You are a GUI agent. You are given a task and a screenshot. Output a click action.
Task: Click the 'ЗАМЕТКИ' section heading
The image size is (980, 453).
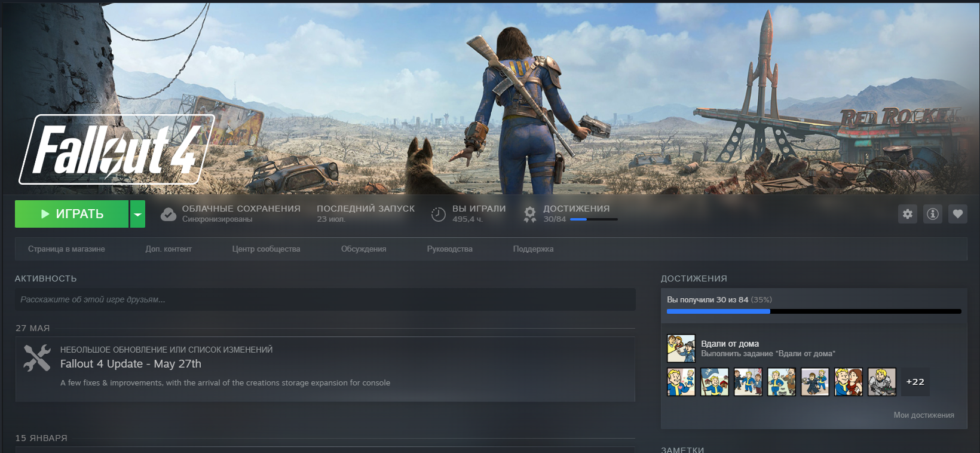682,449
